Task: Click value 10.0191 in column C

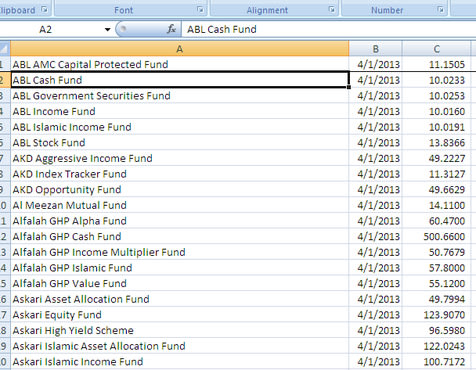Action: click(437, 127)
